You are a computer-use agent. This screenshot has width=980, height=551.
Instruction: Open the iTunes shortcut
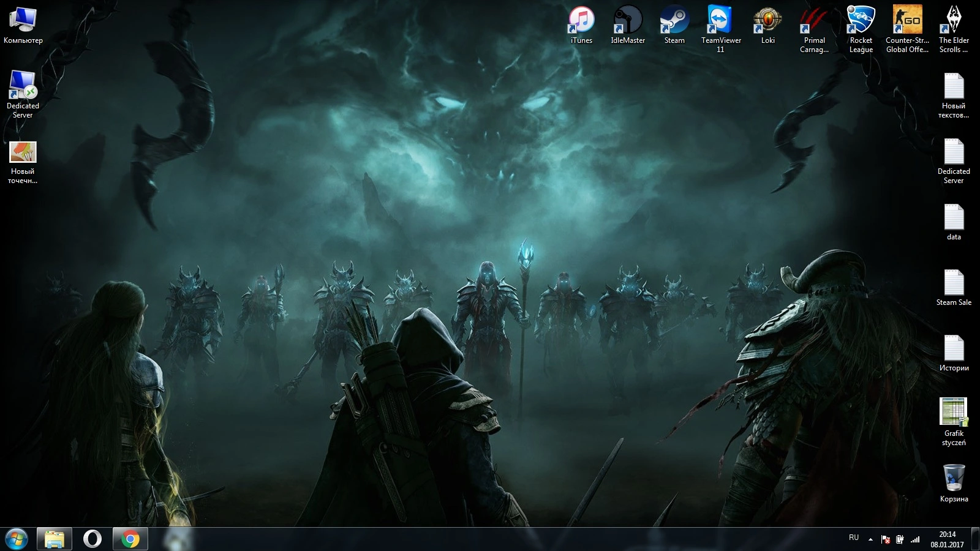point(581,25)
